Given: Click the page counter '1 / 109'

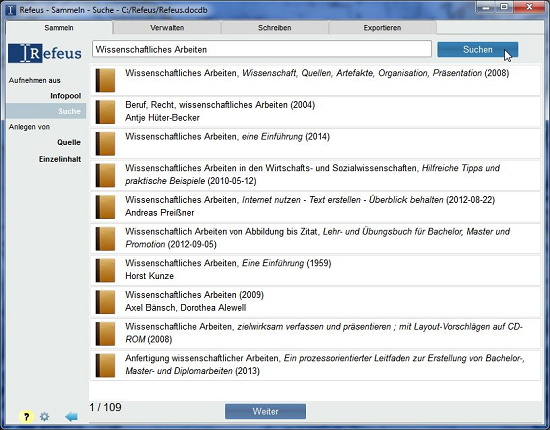Looking at the screenshot, I should coord(106,407).
